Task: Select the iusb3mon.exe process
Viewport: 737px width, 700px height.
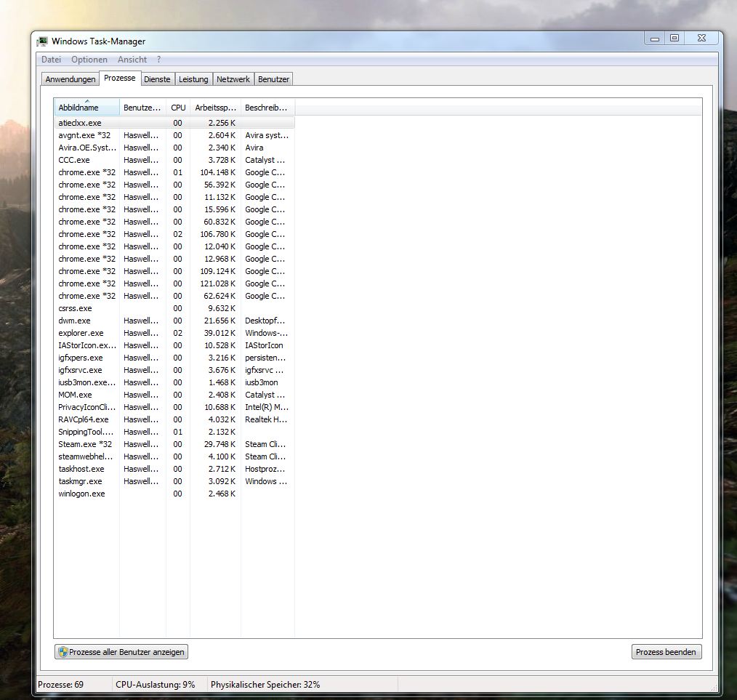Action: 174,382
